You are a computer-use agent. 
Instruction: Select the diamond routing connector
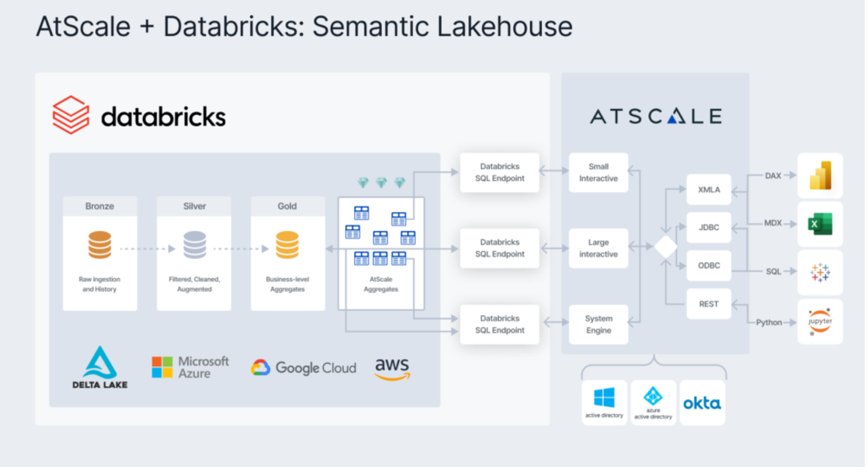[x=665, y=247]
